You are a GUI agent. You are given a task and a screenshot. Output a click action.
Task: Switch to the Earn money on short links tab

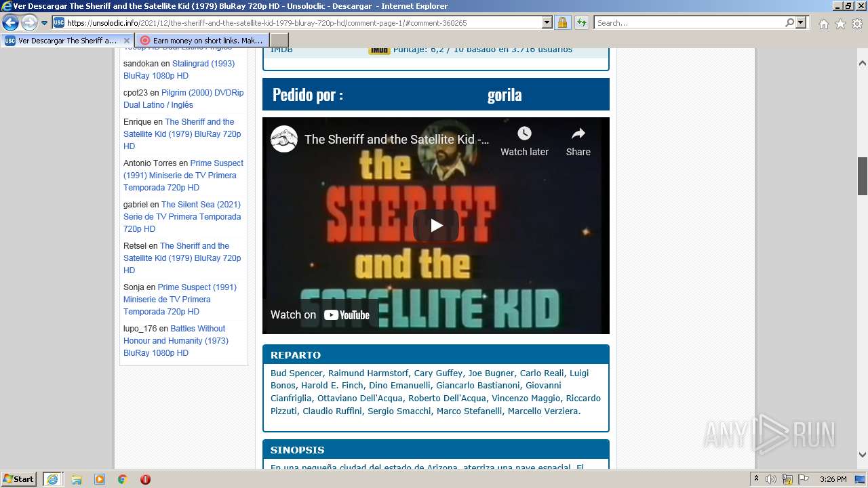(x=201, y=41)
